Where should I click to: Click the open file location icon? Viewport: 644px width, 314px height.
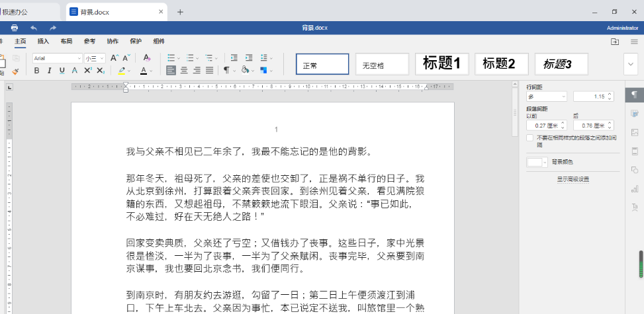click(615, 42)
